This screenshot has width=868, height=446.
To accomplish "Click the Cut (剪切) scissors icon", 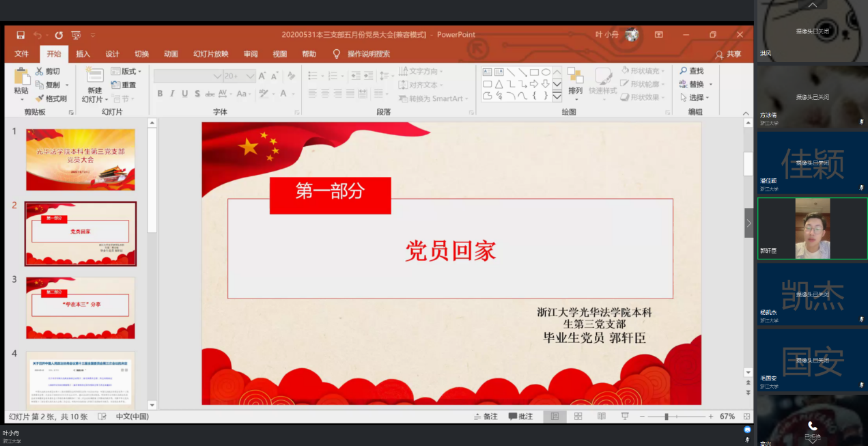I will coord(40,71).
